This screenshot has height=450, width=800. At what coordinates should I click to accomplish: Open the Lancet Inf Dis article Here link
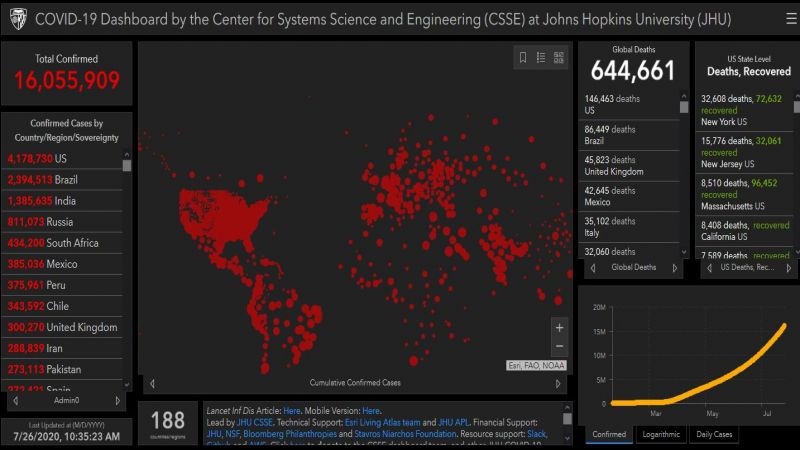[291, 411]
